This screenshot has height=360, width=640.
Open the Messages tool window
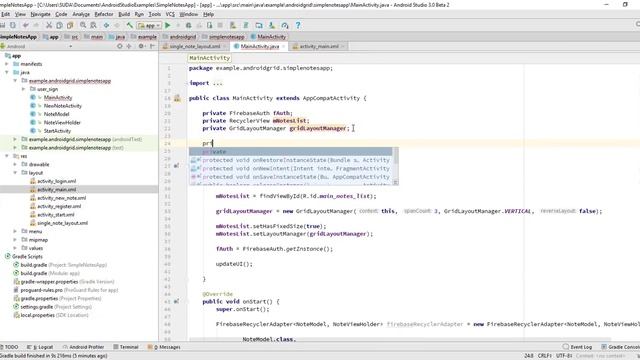click(164, 347)
